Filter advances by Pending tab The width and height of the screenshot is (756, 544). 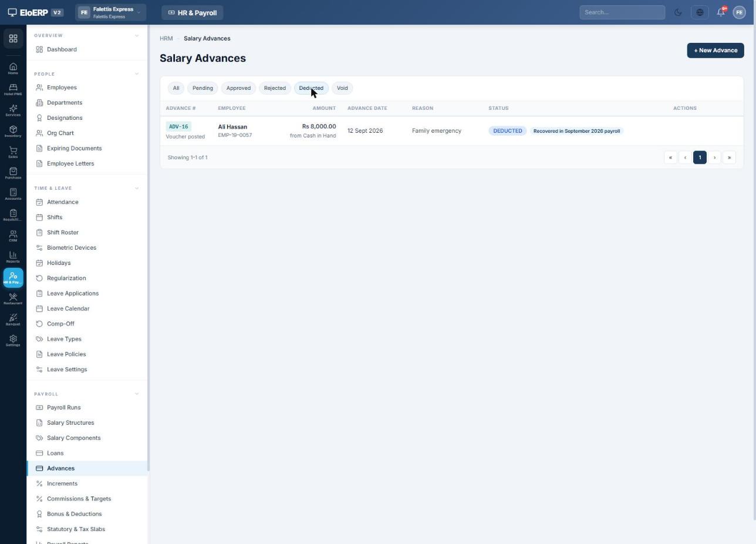coord(203,88)
